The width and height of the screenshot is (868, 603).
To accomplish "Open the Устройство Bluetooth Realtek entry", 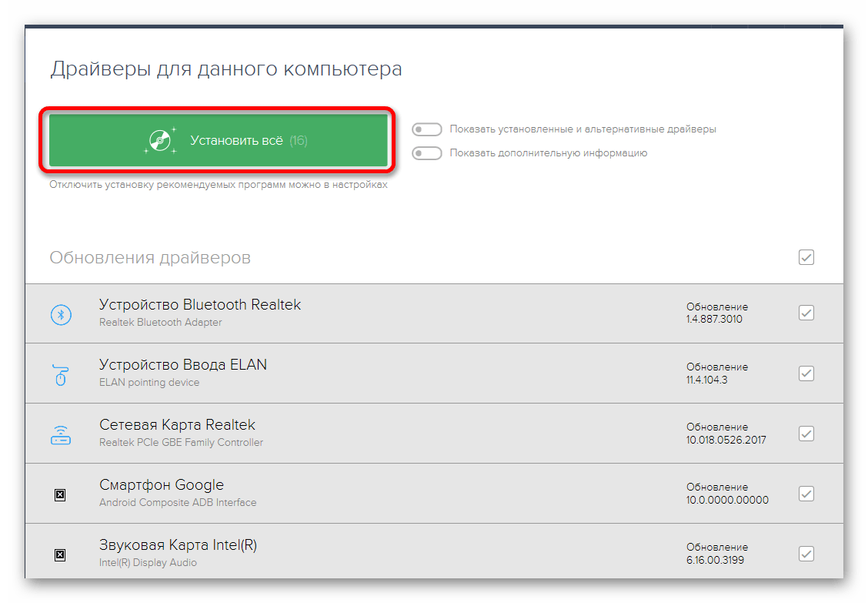I will pyautogui.click(x=200, y=305).
